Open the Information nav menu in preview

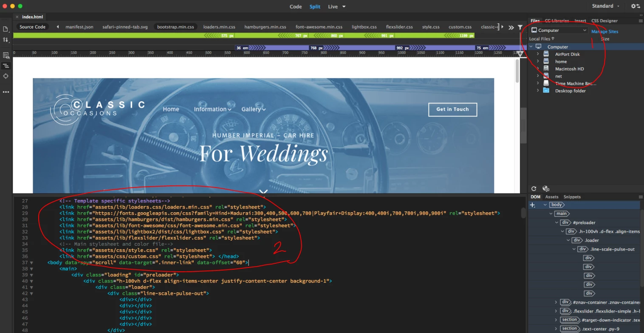(x=212, y=109)
